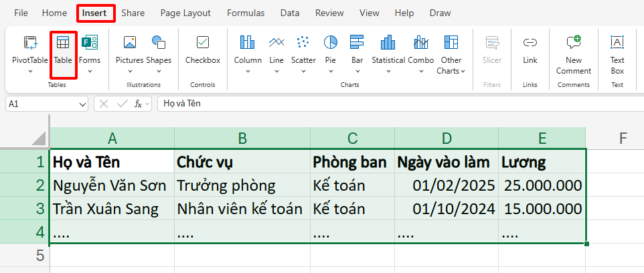Switch to the Formulas tab

coord(246,13)
